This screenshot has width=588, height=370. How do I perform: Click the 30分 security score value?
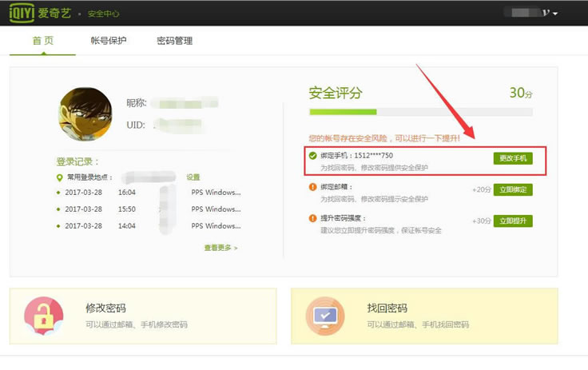pos(521,93)
